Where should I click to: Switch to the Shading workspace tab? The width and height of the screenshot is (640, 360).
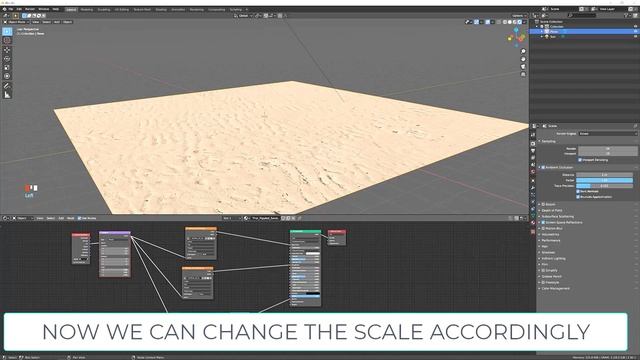[161, 9]
